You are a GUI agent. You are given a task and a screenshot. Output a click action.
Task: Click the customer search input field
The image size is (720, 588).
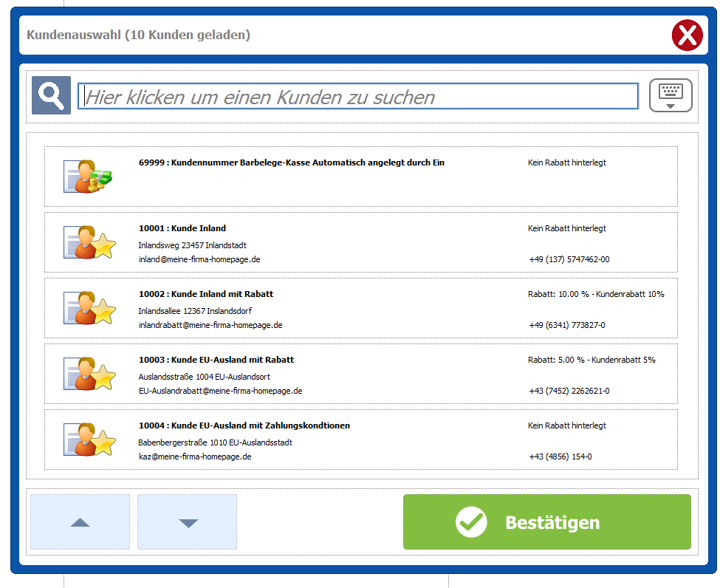point(358,97)
